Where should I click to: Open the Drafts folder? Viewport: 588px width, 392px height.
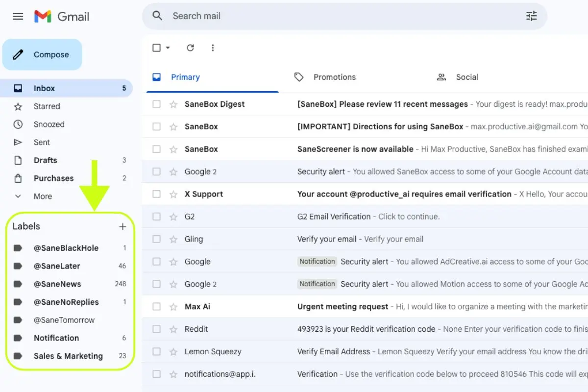[x=45, y=160]
